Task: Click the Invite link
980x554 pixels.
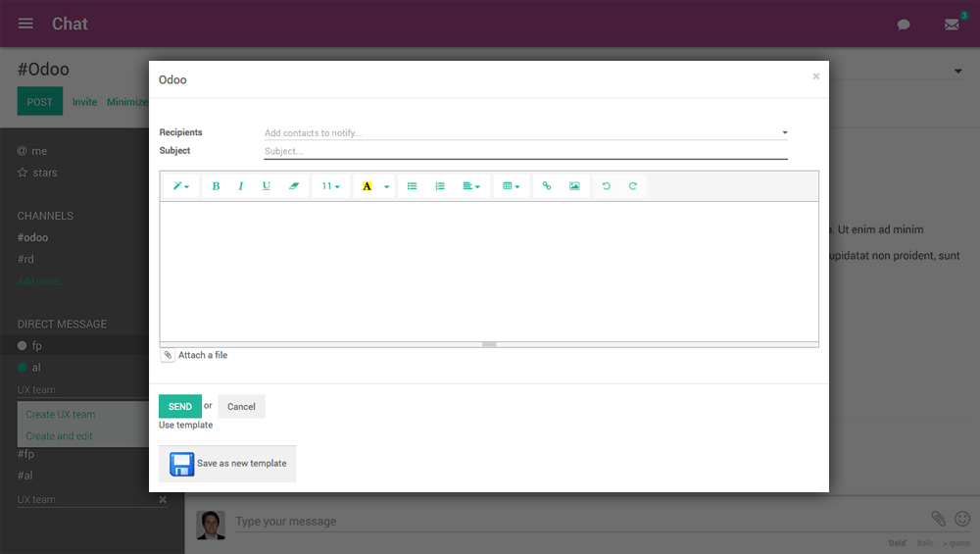Action: pos(84,102)
